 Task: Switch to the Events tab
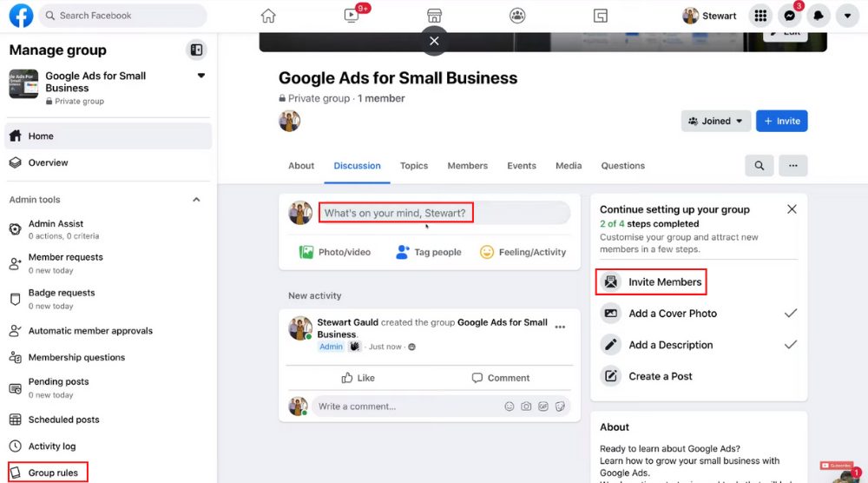(522, 166)
